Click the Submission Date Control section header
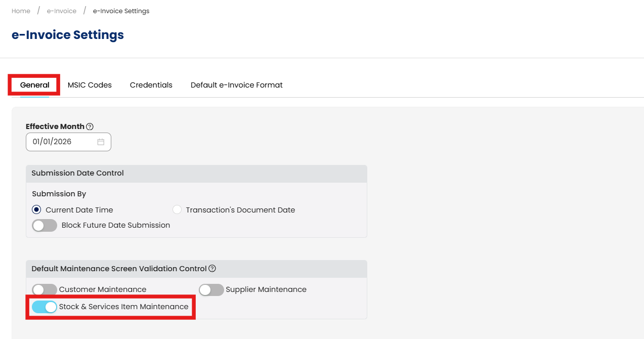The width and height of the screenshot is (644, 339). 78,173
